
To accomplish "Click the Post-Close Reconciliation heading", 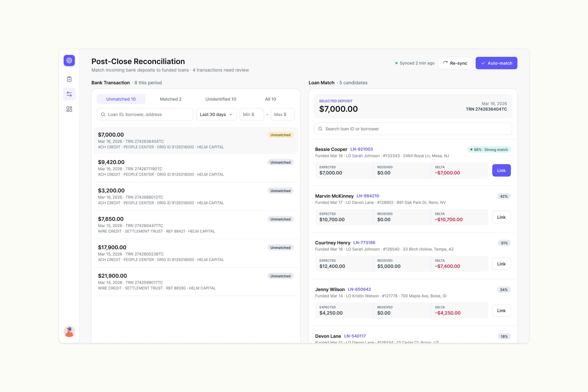I will 138,61.
